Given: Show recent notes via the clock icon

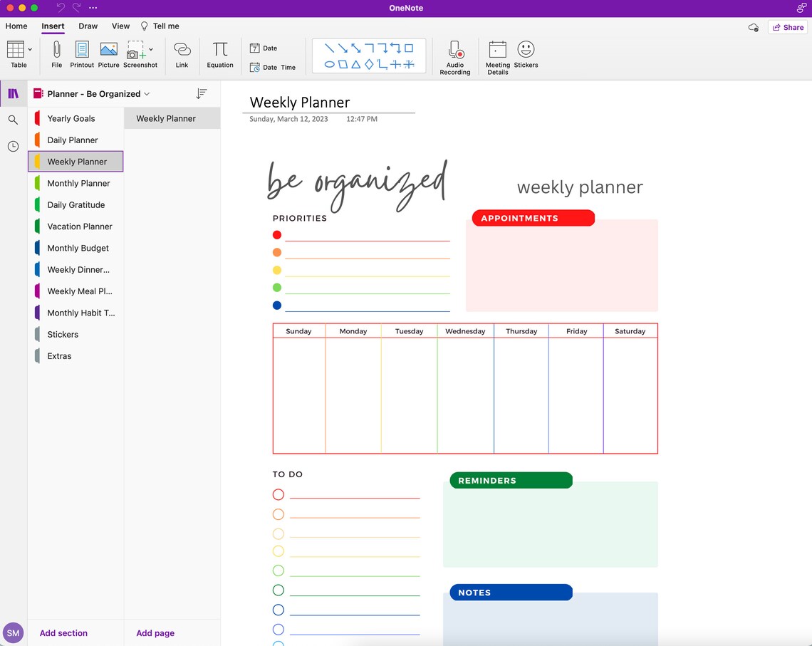Looking at the screenshot, I should [x=13, y=146].
